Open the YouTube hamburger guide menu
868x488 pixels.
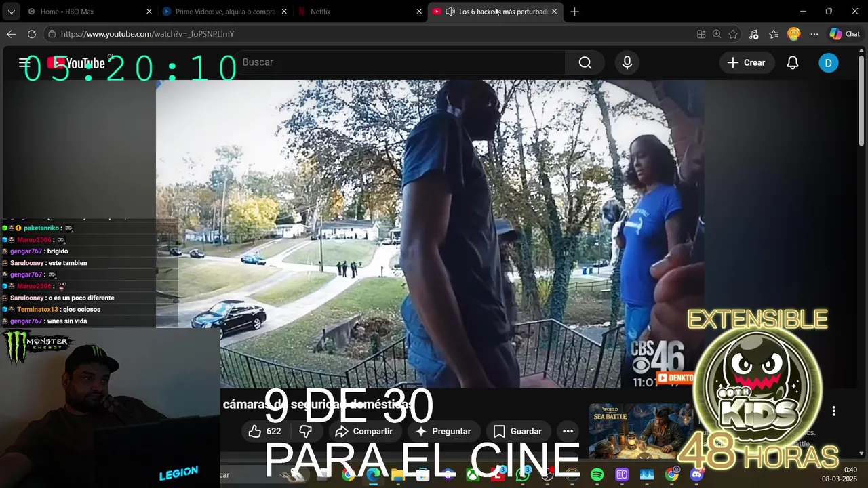25,62
